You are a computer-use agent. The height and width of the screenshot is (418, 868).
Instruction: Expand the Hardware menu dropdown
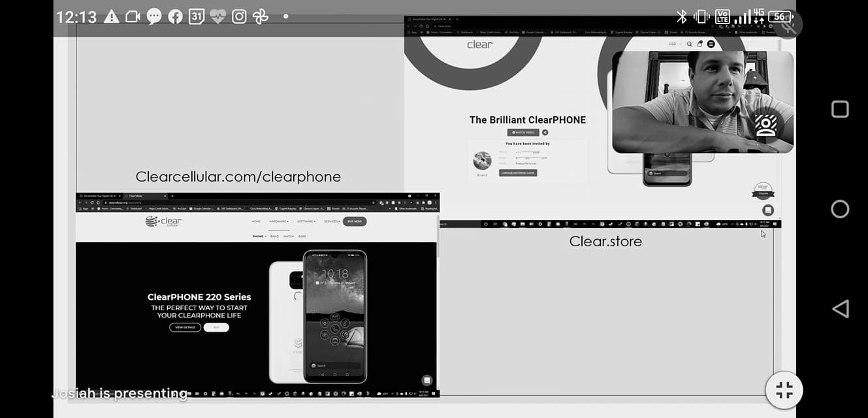click(279, 221)
